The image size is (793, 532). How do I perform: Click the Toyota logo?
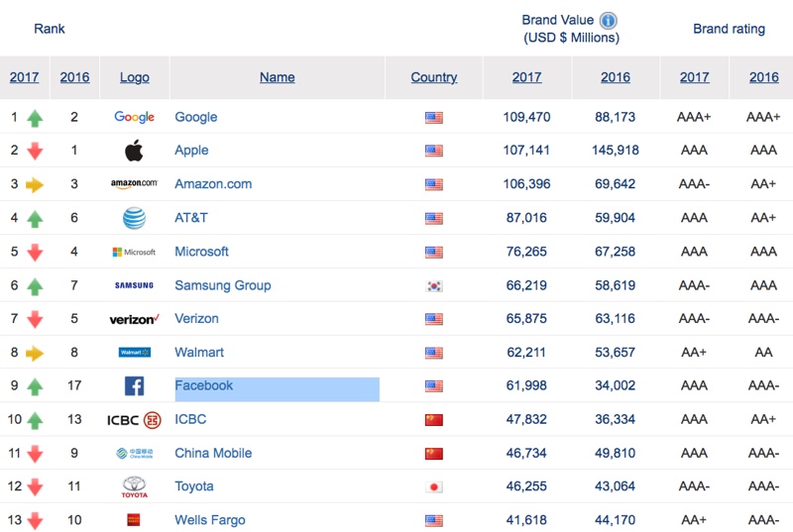pos(134,486)
